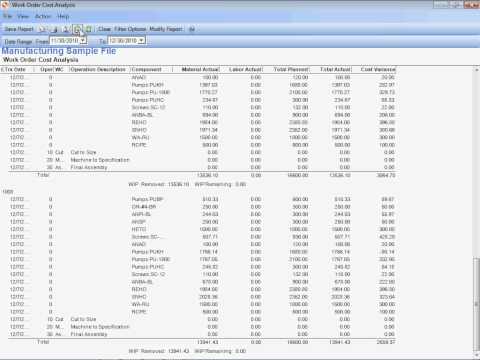480x360 pixels.
Task: Click the Save Report button
Action: [19, 29]
